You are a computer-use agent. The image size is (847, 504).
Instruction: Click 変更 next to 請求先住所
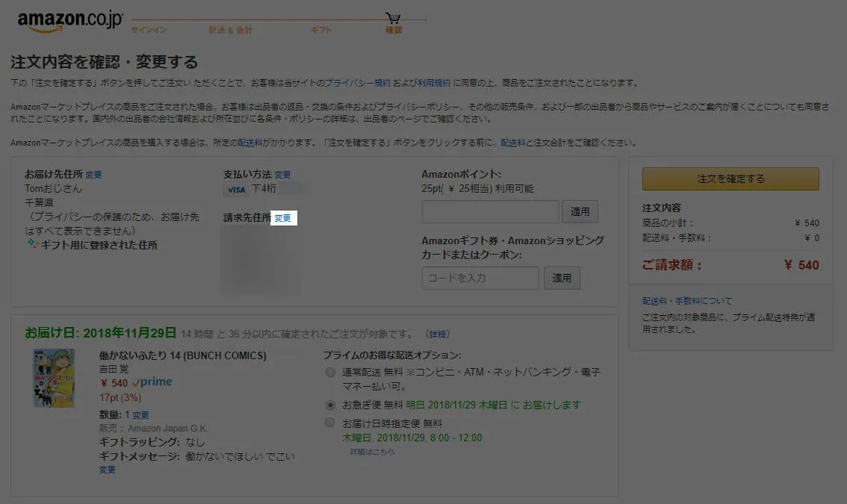(x=282, y=218)
